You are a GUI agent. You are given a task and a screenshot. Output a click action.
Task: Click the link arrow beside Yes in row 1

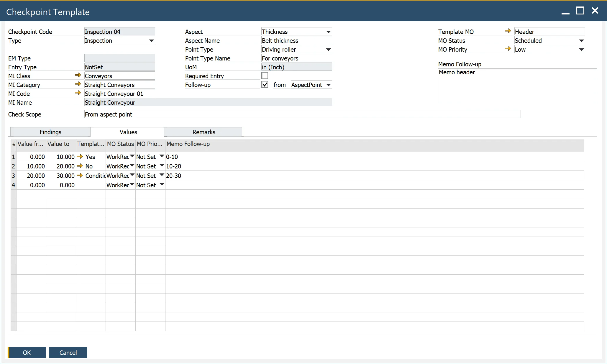pos(80,157)
